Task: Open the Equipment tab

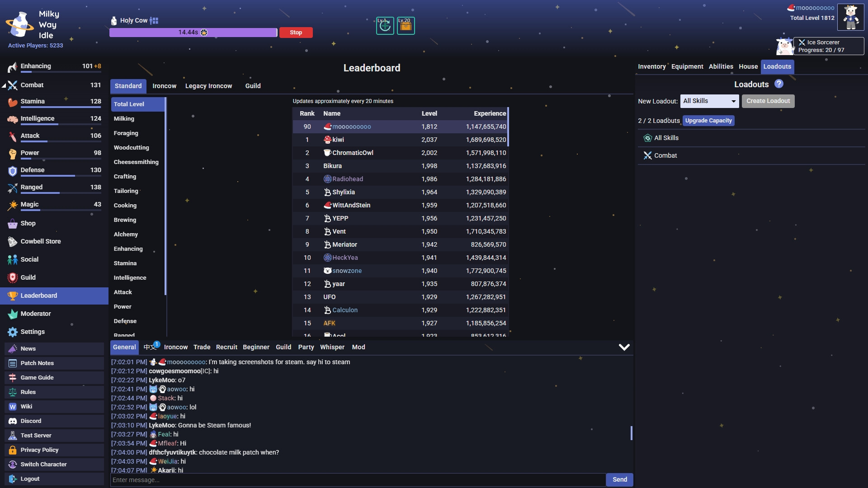Action: (x=687, y=66)
